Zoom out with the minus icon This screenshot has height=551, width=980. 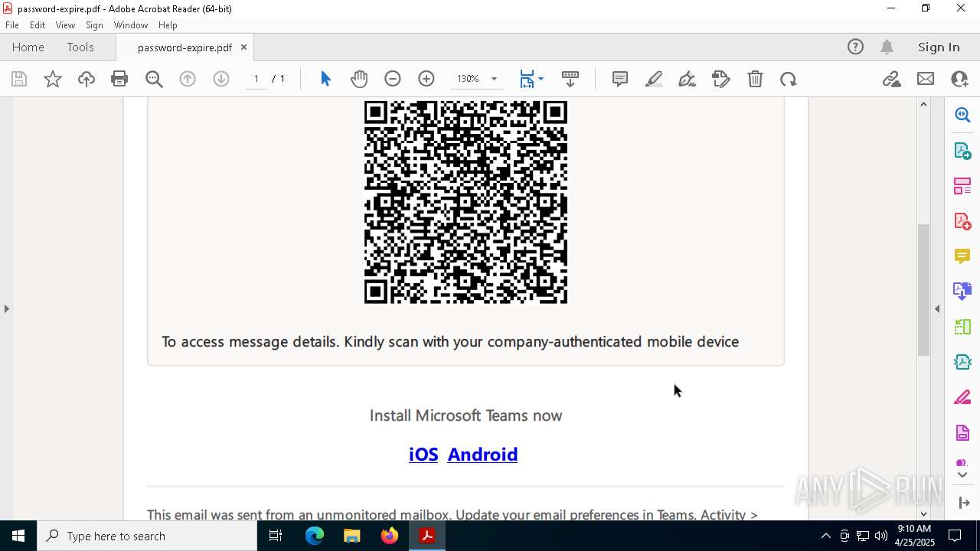[393, 79]
